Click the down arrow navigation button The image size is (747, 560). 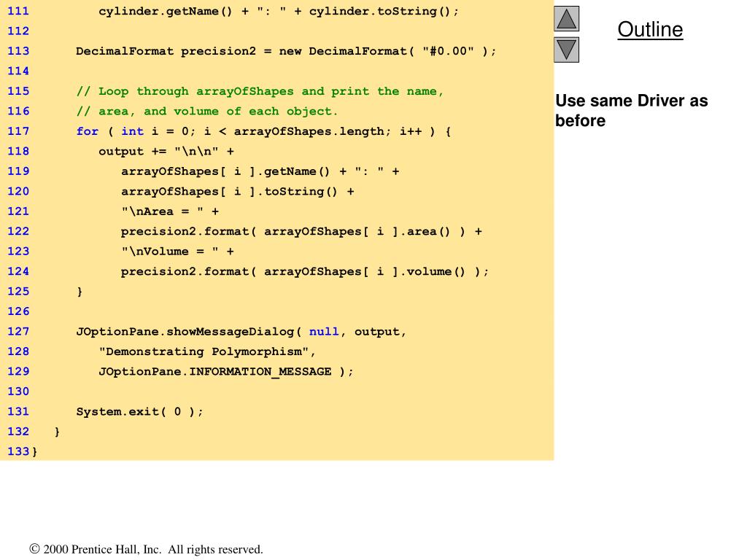(x=566, y=50)
